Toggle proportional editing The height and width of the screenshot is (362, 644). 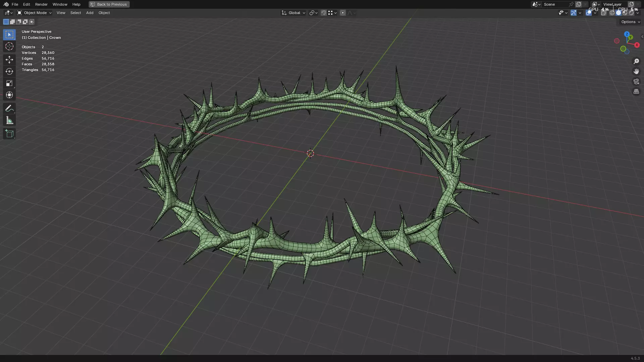click(x=342, y=13)
